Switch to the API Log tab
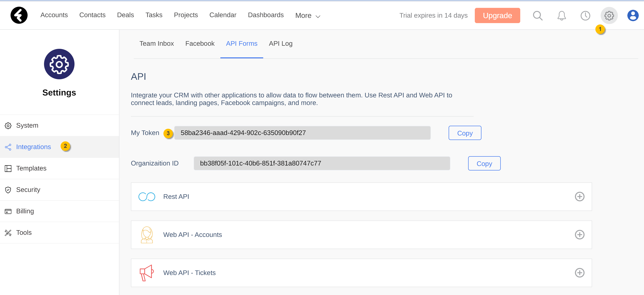The image size is (644, 295). point(281,44)
